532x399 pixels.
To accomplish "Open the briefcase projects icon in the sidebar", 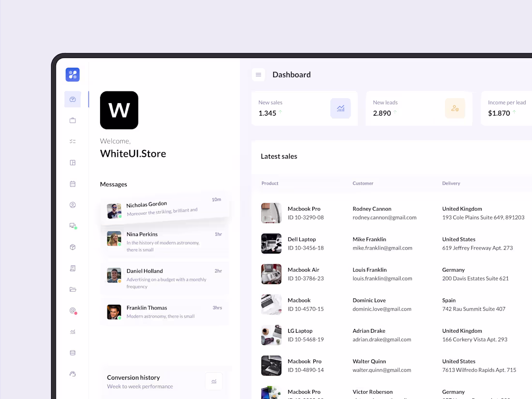I will [73, 120].
